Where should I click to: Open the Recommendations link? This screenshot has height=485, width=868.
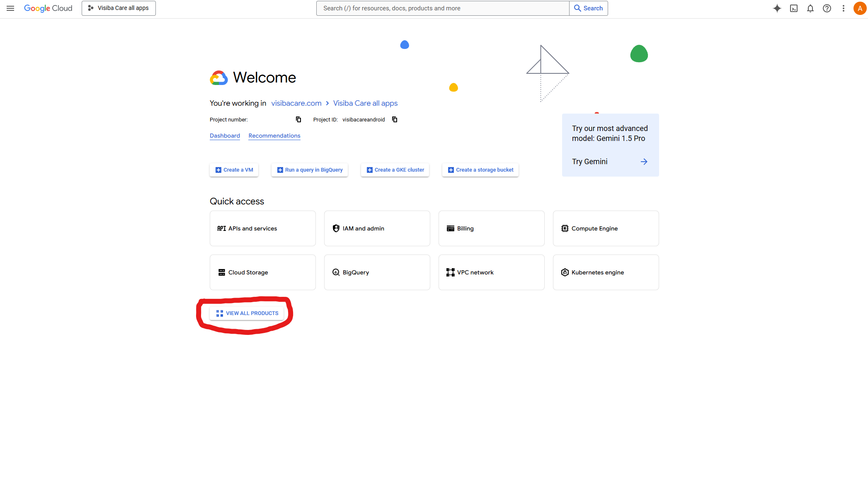[x=274, y=136]
